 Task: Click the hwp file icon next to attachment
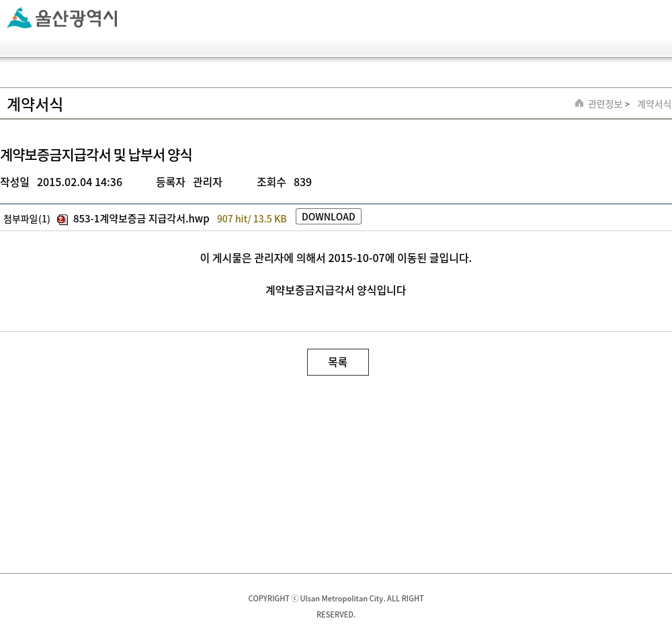(x=62, y=220)
